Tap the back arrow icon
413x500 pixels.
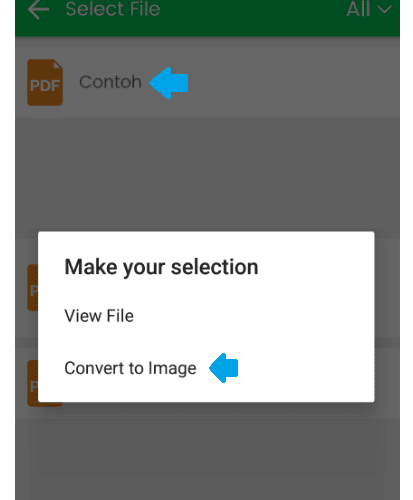(38, 9)
